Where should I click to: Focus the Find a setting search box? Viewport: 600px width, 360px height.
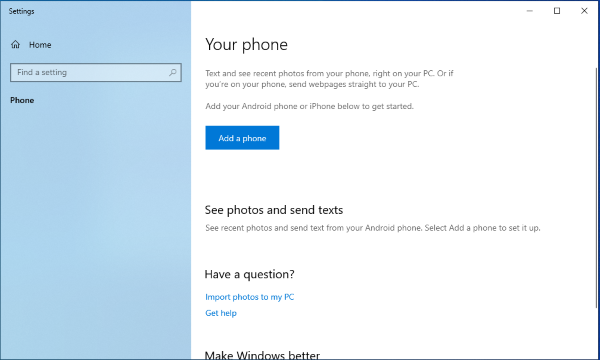pyautogui.click(x=96, y=72)
